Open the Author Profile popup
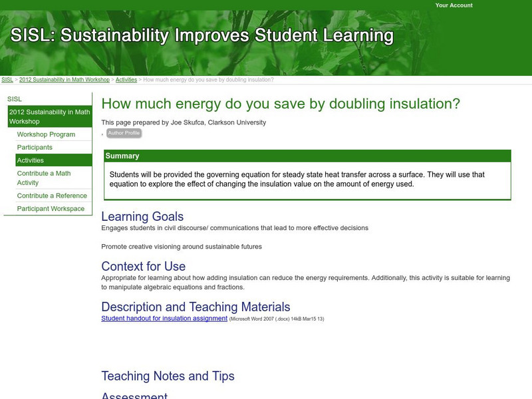532x399 pixels. 126,132
